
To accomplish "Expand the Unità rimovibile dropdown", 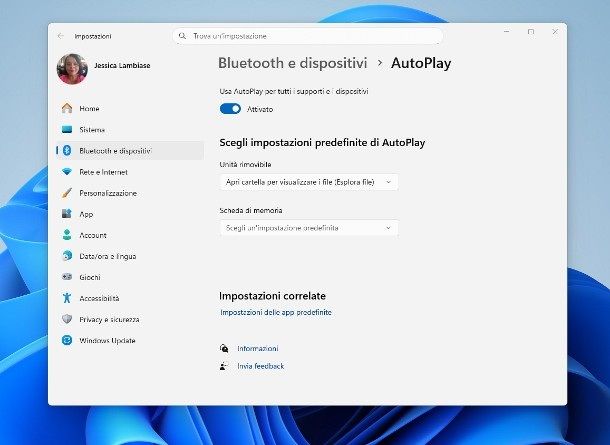I will pyautogui.click(x=308, y=182).
